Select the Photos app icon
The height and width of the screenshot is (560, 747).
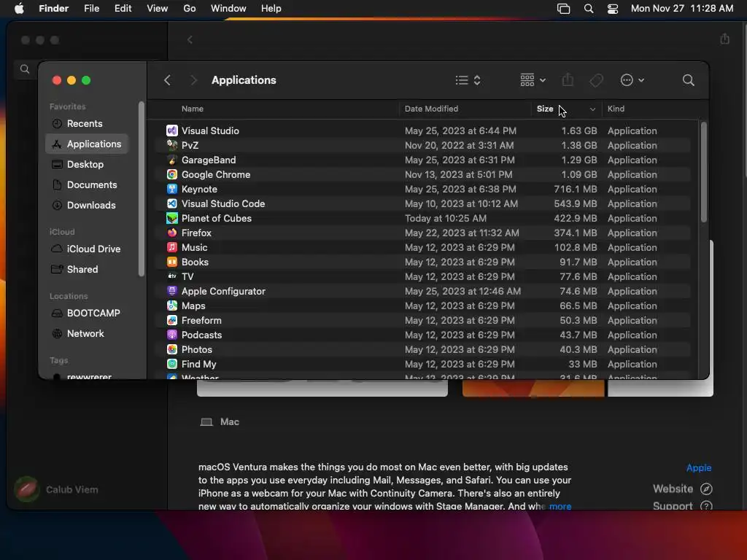point(172,349)
